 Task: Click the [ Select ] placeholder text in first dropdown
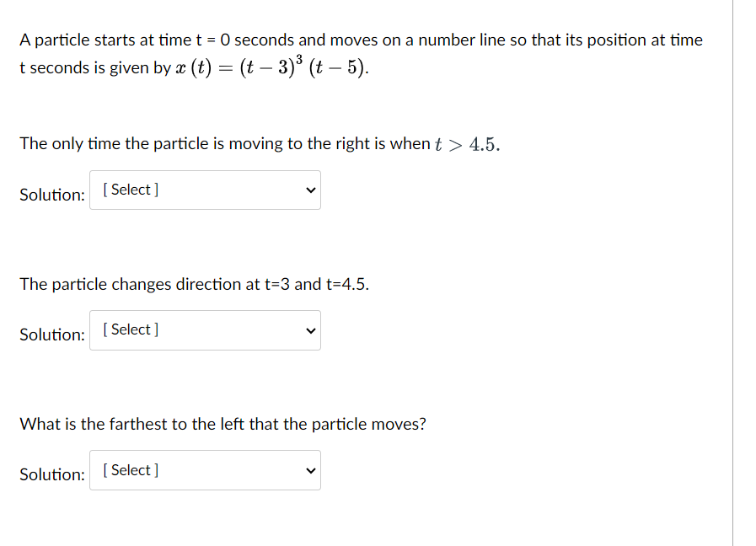[x=129, y=189]
